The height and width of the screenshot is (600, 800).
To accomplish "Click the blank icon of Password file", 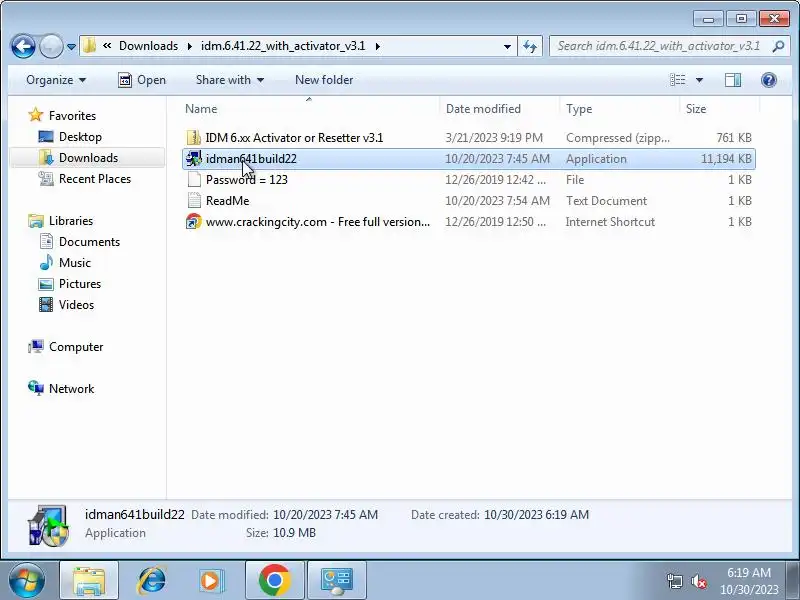I will coord(194,180).
